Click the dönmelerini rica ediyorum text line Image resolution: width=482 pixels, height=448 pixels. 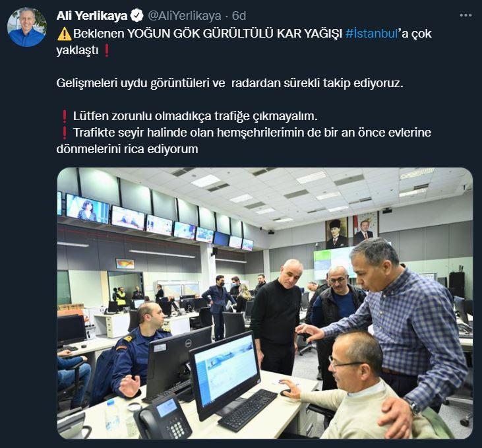click(x=127, y=149)
